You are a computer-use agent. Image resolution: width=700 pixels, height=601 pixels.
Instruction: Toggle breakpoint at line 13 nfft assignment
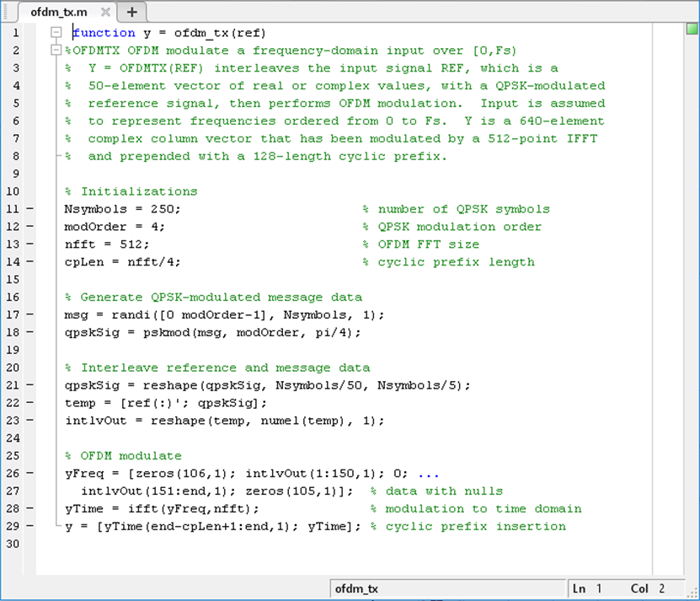[30, 244]
